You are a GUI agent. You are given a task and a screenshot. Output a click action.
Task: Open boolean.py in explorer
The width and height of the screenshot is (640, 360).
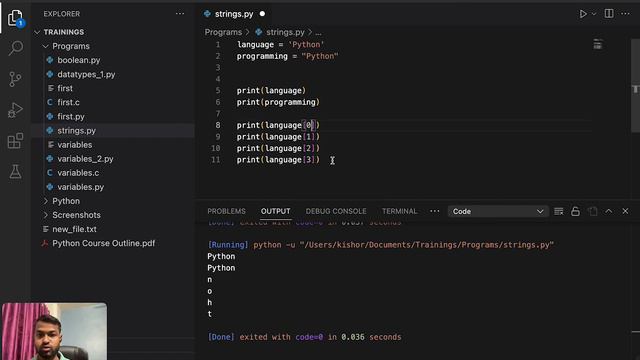click(78, 60)
